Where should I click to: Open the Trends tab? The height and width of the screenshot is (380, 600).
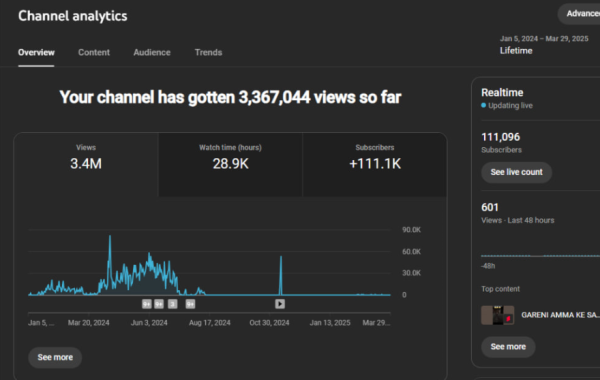(208, 52)
